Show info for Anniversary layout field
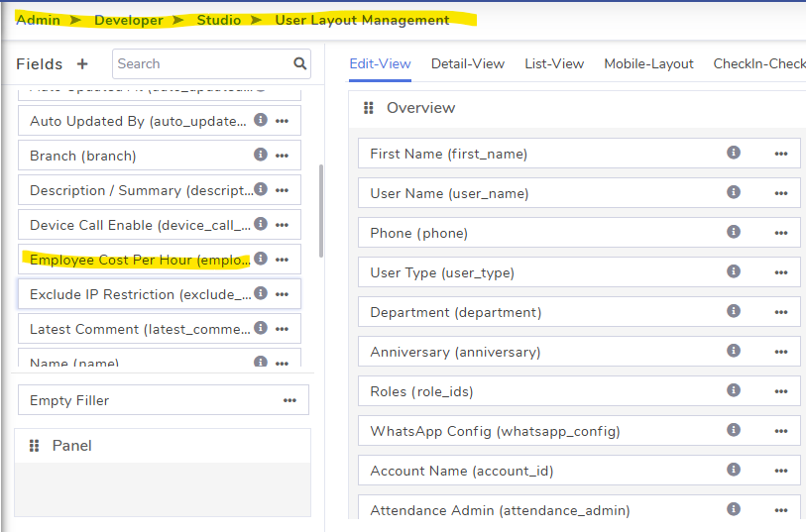The image size is (806, 532). [x=734, y=351]
